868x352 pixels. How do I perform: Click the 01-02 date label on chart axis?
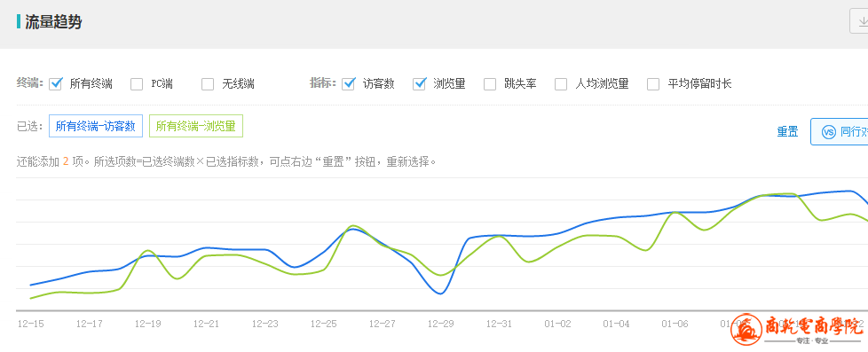[558, 324]
